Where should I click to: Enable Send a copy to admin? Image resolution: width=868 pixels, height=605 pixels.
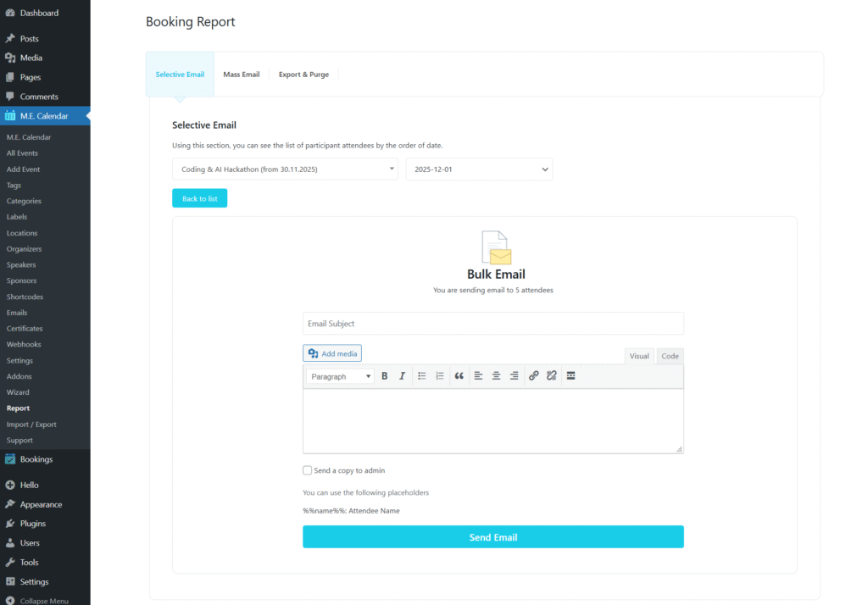[309, 470]
